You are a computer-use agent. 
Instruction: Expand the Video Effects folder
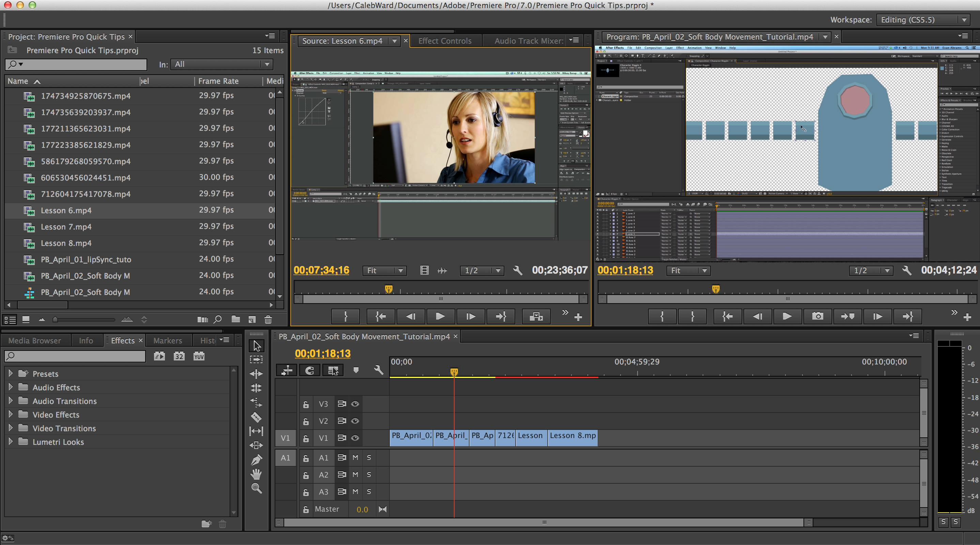click(10, 414)
